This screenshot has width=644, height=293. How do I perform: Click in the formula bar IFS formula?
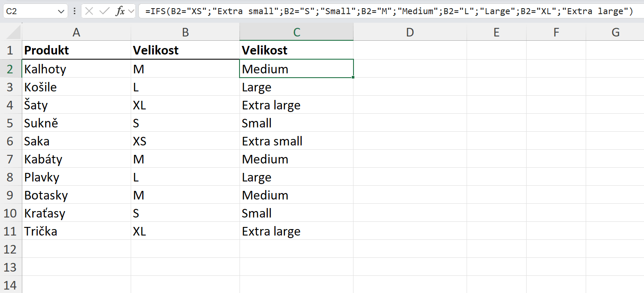click(386, 12)
